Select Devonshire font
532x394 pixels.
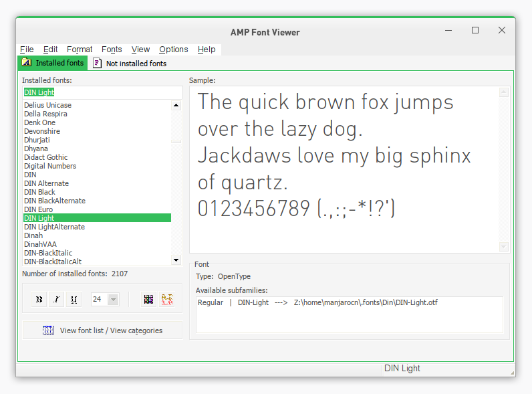coord(97,131)
